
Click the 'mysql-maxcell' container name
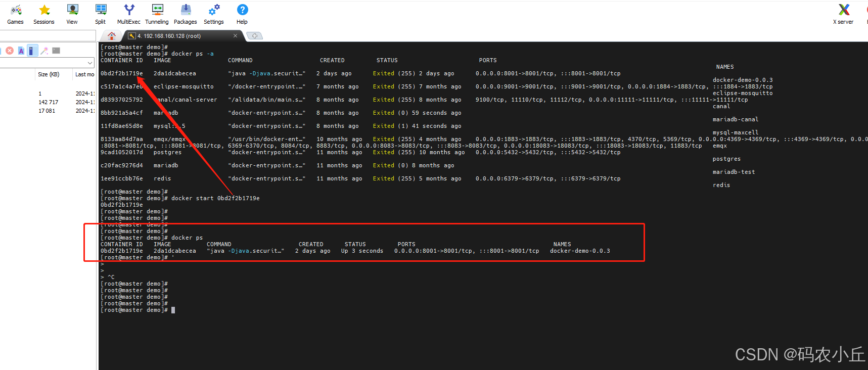[736, 132]
